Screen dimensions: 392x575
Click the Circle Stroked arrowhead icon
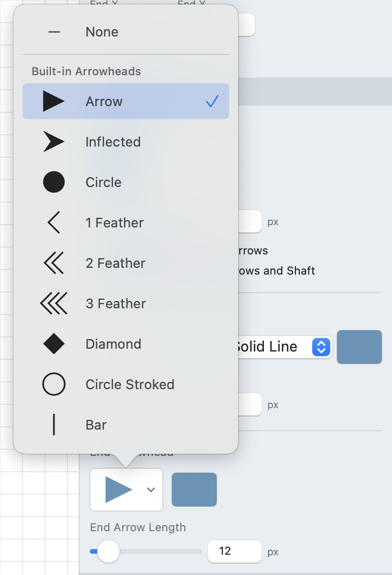[54, 385]
